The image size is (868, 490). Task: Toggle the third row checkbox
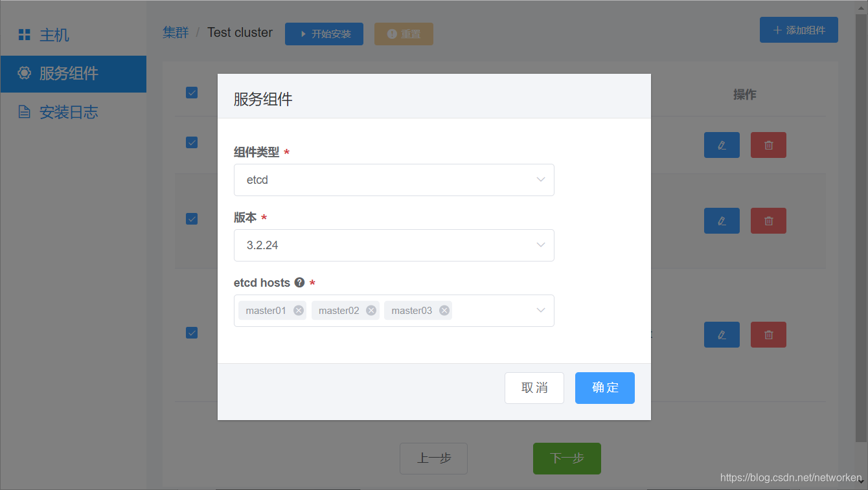tap(192, 333)
